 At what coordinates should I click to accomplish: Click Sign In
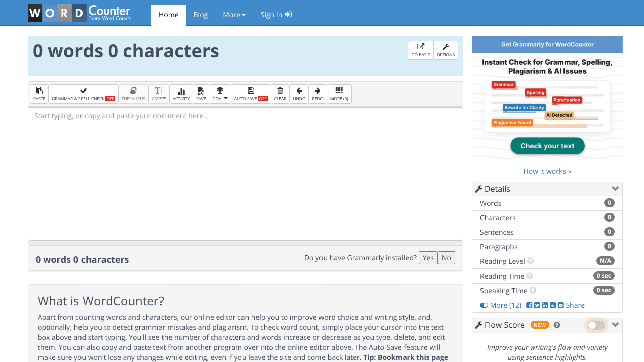pyautogui.click(x=276, y=15)
